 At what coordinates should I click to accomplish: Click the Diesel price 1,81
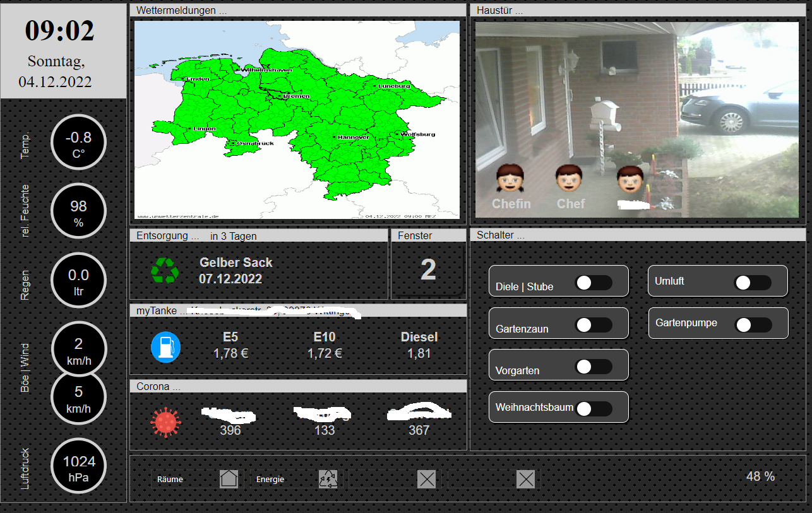tap(419, 353)
